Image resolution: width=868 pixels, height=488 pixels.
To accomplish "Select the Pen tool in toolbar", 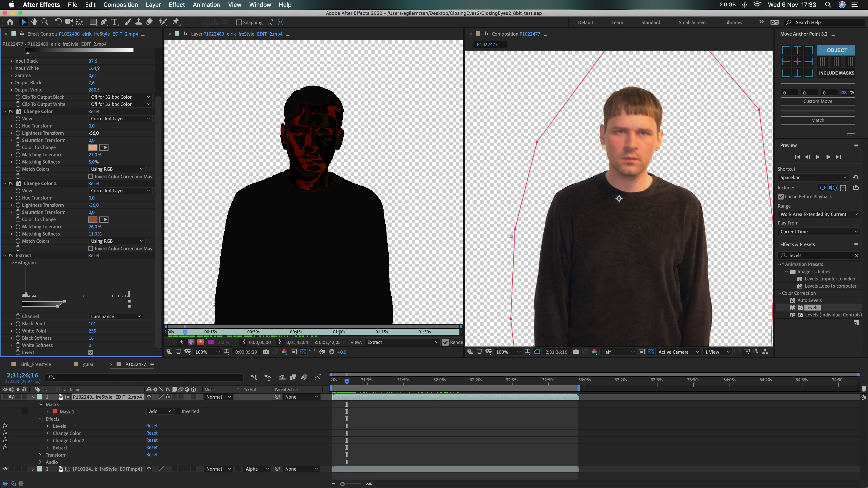I will 104,22.
